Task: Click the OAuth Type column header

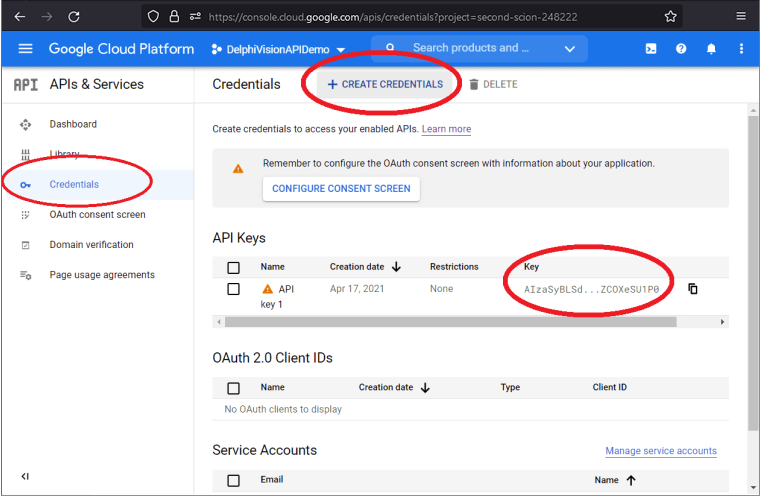Action: point(510,387)
